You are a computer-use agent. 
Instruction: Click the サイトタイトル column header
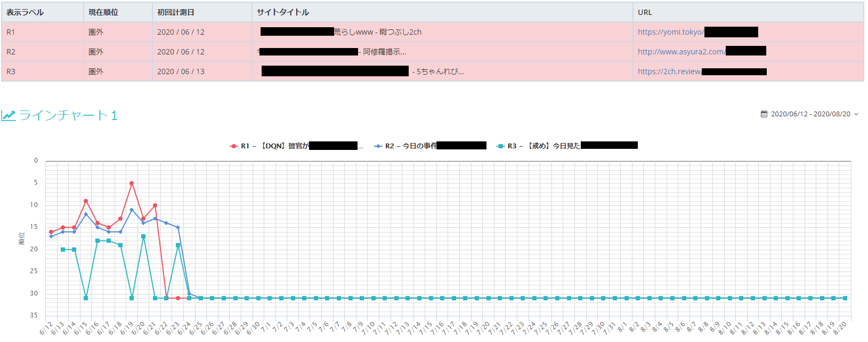[x=283, y=12]
